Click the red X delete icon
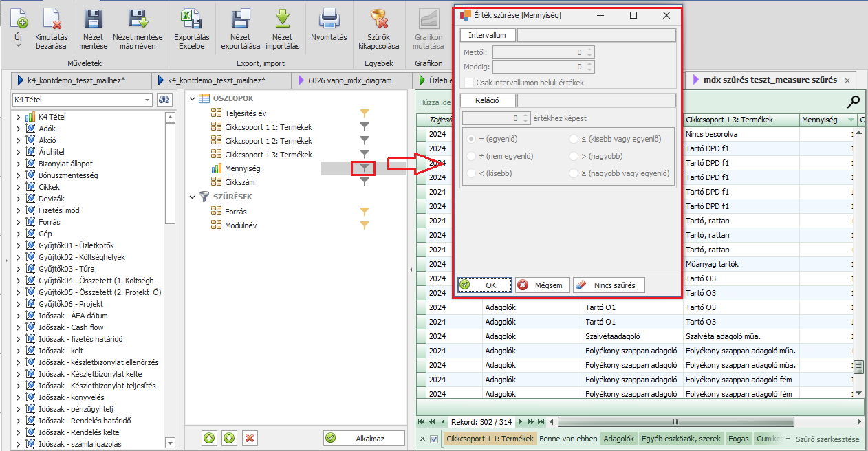The width and height of the screenshot is (868, 451). pos(250,438)
